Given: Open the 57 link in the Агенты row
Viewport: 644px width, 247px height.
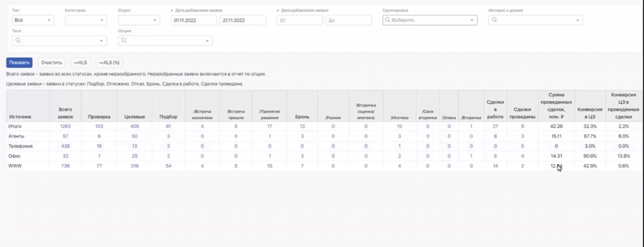Looking at the screenshot, I should coord(65,136).
